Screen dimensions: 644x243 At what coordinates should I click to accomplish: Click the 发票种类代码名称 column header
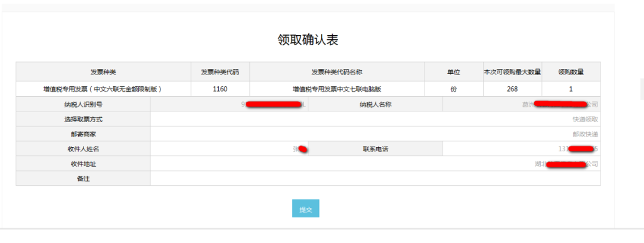click(x=337, y=72)
